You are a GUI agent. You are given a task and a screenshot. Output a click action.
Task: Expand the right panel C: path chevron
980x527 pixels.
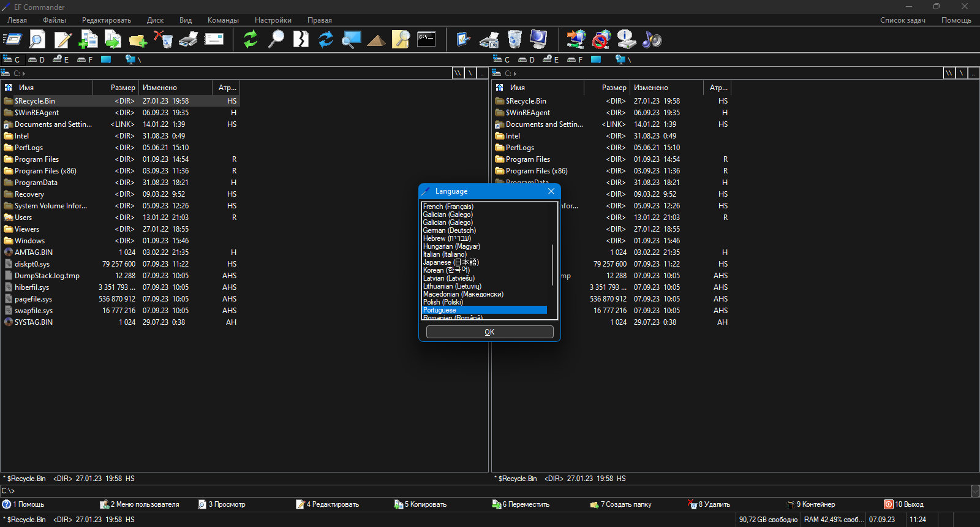pos(515,74)
